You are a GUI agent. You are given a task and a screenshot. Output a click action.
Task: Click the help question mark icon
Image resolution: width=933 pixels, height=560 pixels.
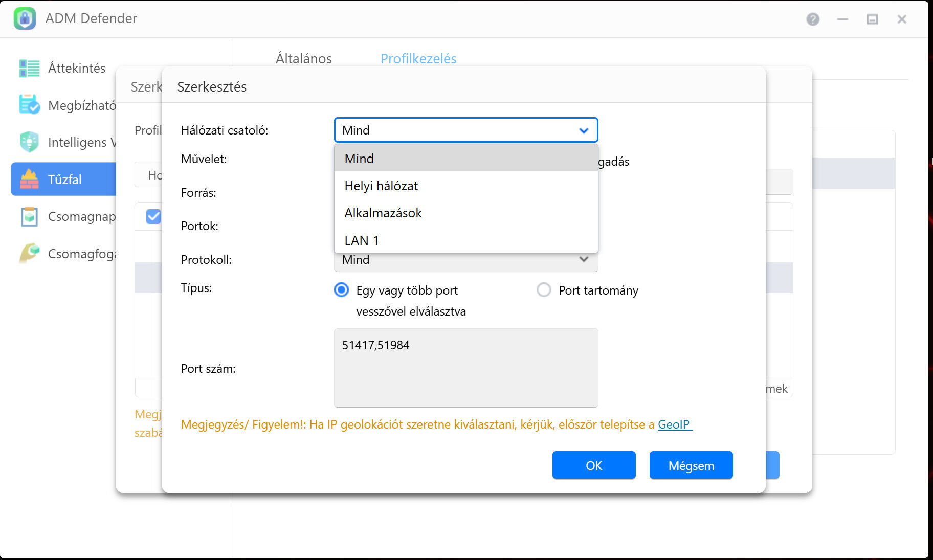coord(813,19)
